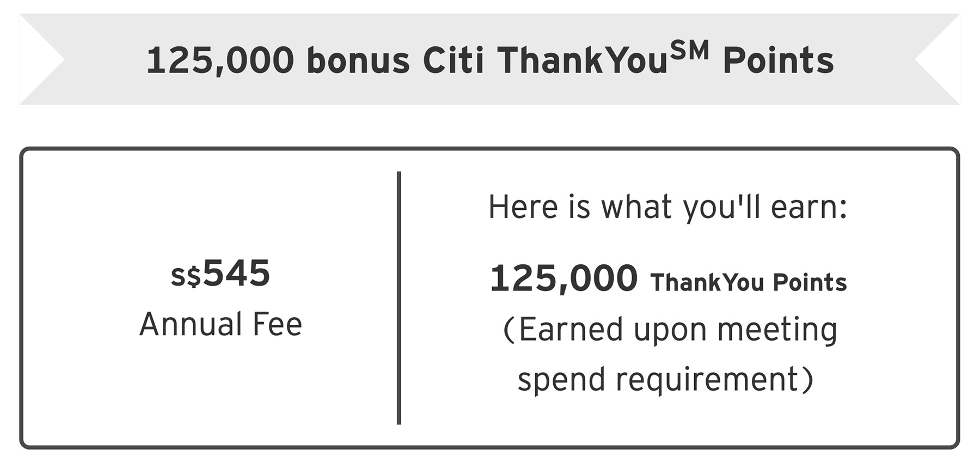Click the superscript SM mark
This screenshot has width=980, height=473.
690,51
